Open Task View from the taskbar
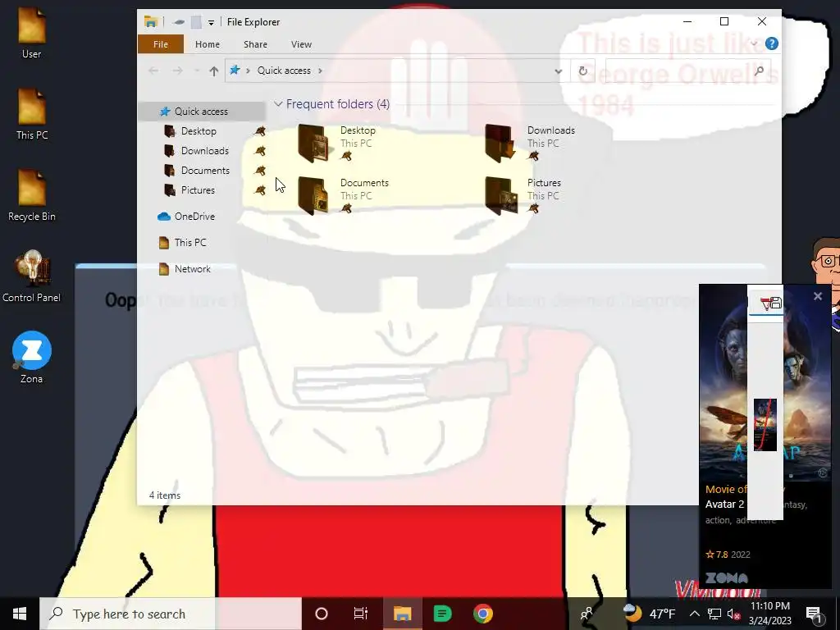The width and height of the screenshot is (840, 630). pos(361,614)
